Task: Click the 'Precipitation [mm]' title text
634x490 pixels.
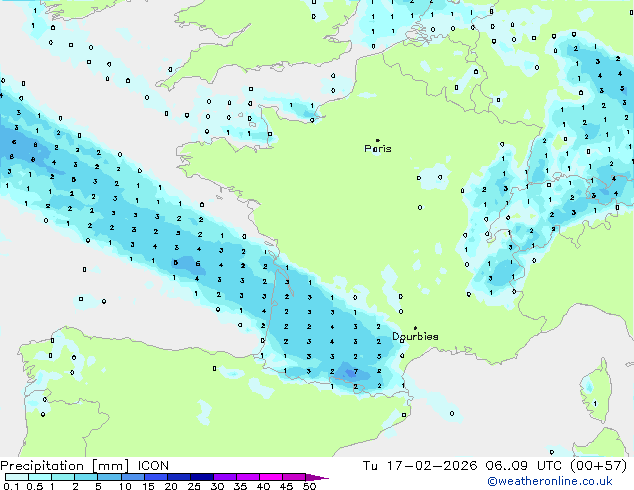Action: [x=65, y=466]
